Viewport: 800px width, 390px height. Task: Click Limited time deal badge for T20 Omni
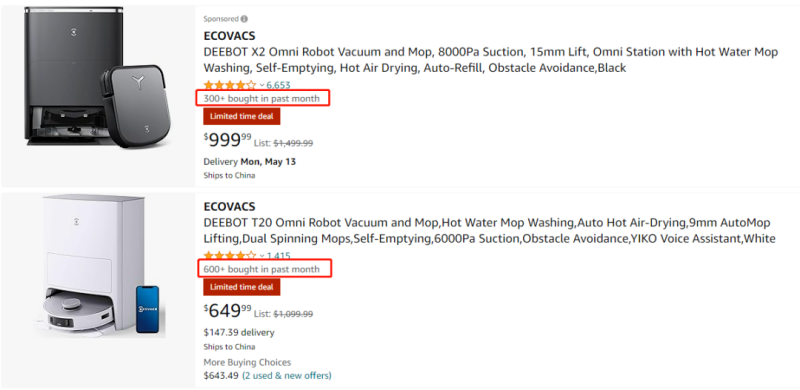[242, 287]
